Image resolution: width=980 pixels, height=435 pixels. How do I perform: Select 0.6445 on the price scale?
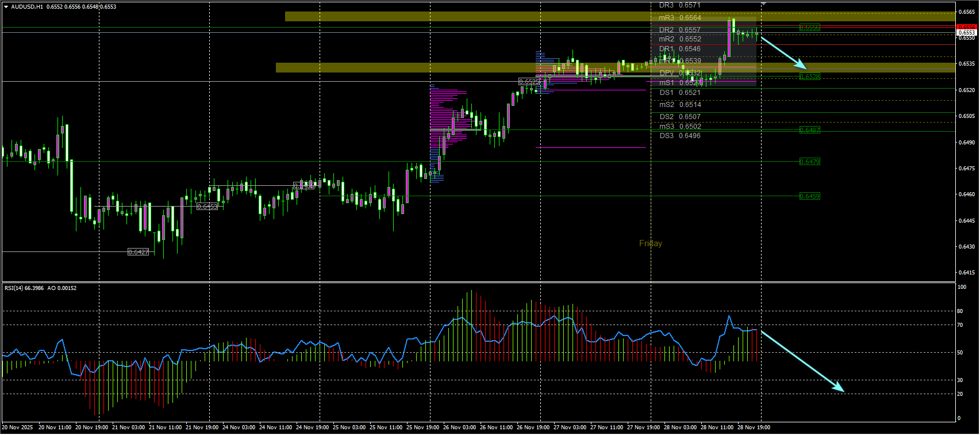(x=966, y=221)
